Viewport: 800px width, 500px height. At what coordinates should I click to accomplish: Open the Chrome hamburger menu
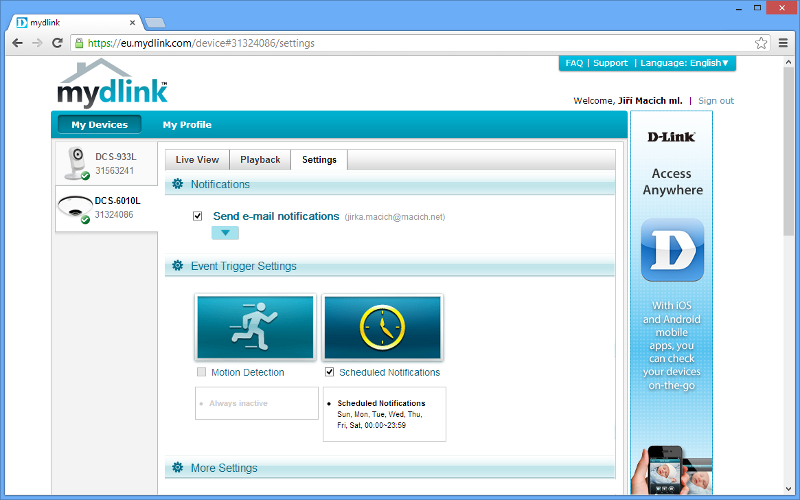click(782, 43)
